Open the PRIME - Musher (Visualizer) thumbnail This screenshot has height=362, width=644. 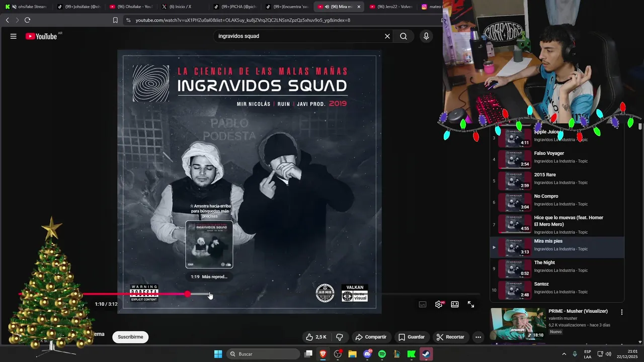click(x=518, y=324)
